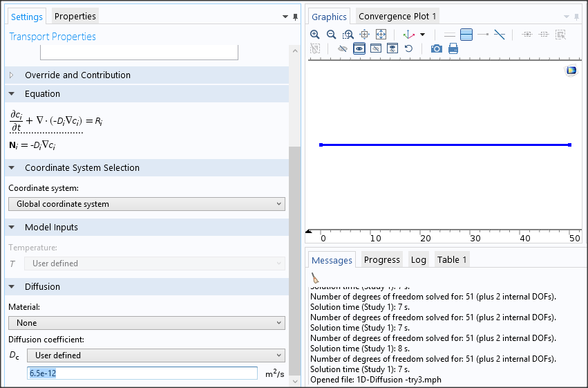Toggle the select domains button in Graphics toolbar
588x388 pixels.
[466, 34]
